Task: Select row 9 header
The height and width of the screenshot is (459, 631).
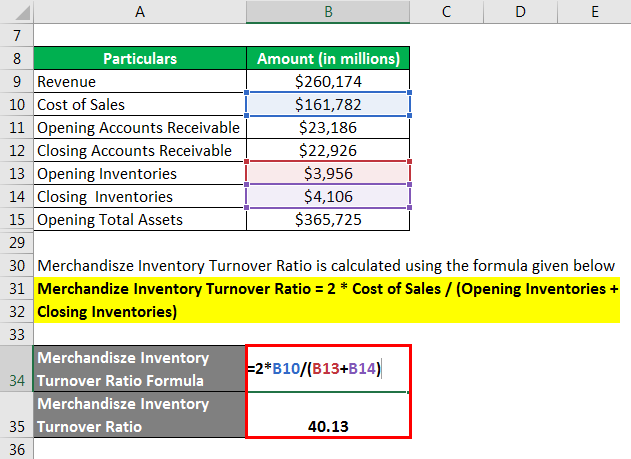Action: pyautogui.click(x=16, y=81)
